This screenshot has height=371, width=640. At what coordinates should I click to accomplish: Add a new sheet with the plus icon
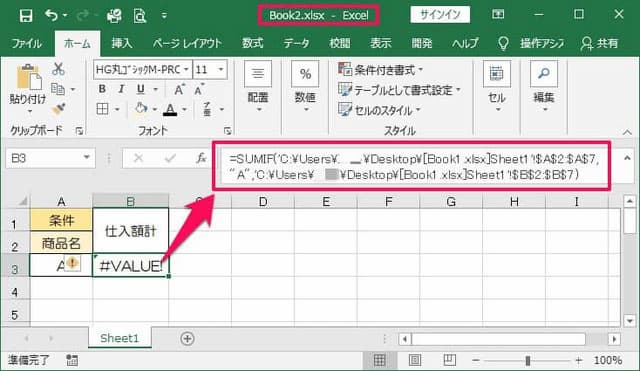pyautogui.click(x=187, y=338)
